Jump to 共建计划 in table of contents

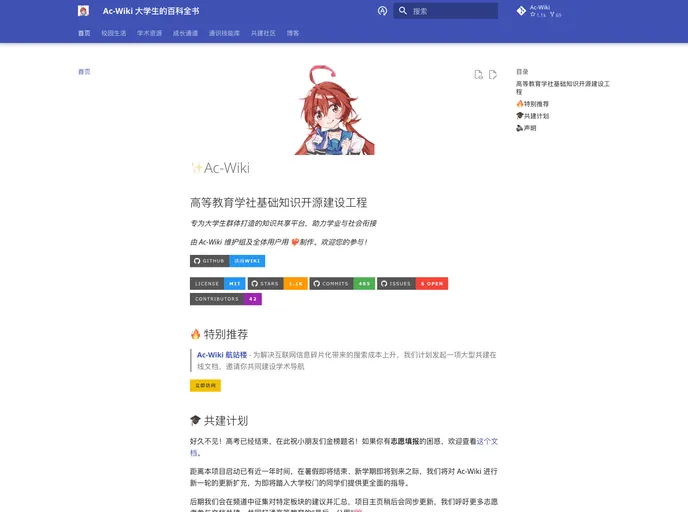(533, 116)
